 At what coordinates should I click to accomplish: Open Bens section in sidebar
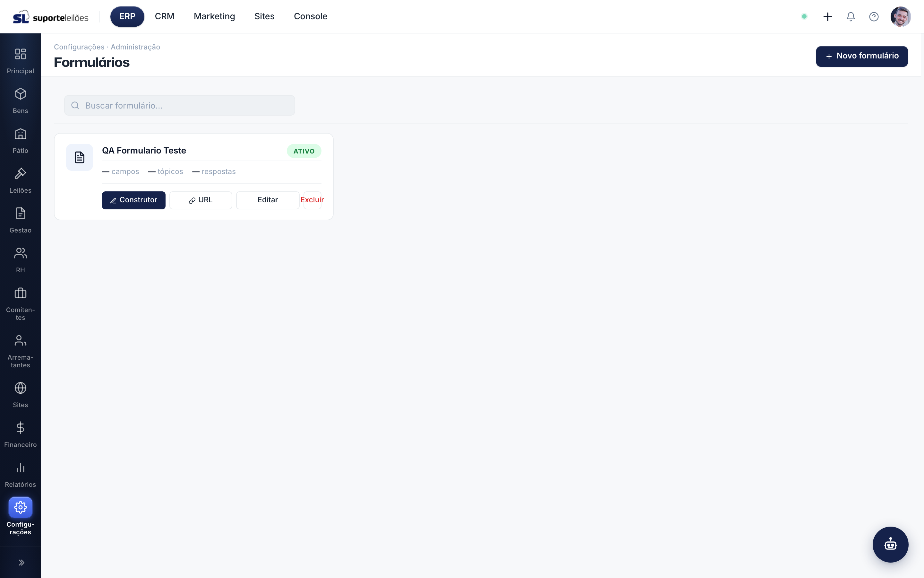[20, 101]
